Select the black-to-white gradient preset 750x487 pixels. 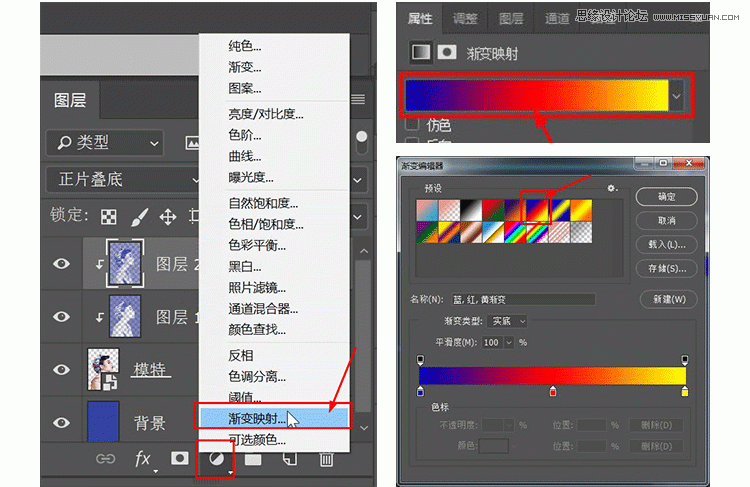[471, 210]
